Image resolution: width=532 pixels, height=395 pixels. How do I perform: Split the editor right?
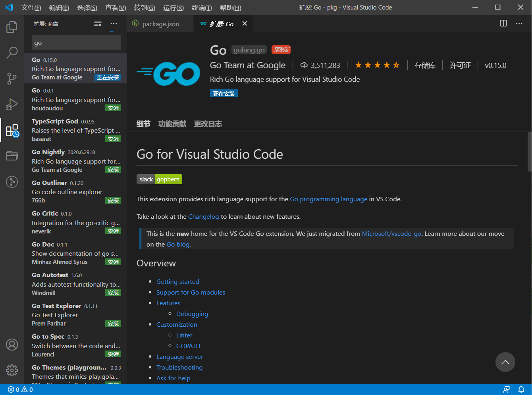503,23
